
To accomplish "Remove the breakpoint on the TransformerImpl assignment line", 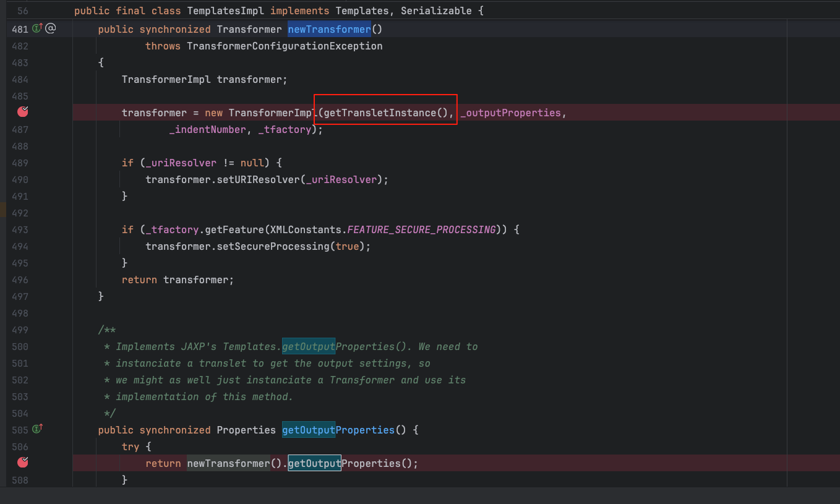I will [x=23, y=112].
